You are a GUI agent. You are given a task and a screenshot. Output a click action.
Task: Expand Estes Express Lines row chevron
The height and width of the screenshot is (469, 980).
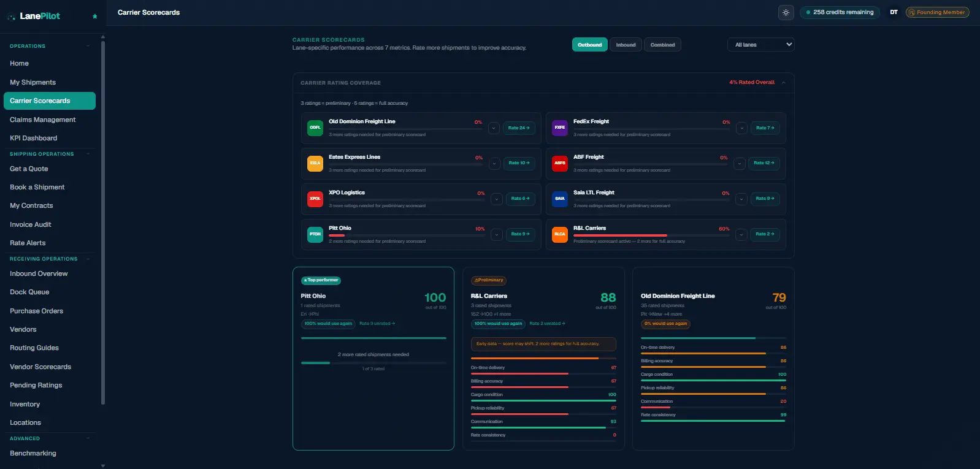tap(494, 164)
